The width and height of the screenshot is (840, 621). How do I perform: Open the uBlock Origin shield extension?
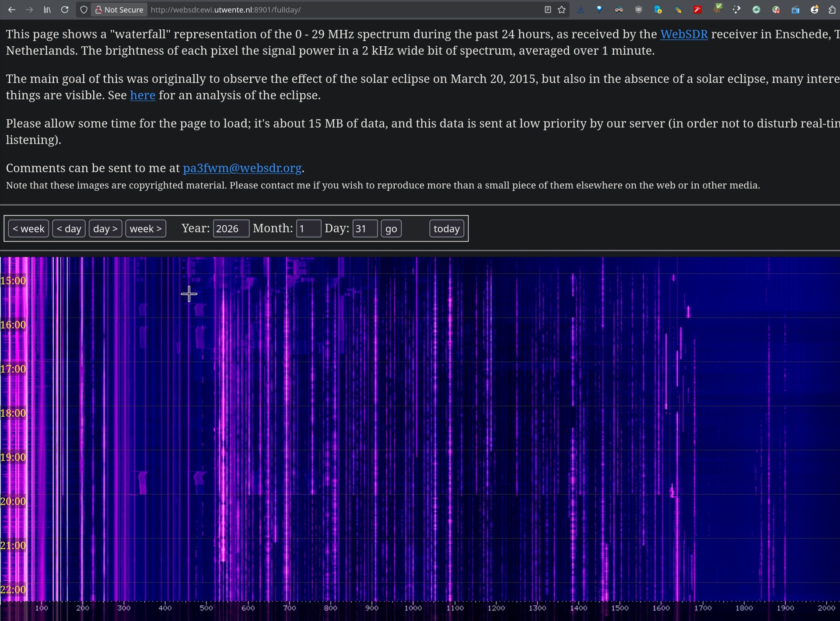tap(638, 10)
